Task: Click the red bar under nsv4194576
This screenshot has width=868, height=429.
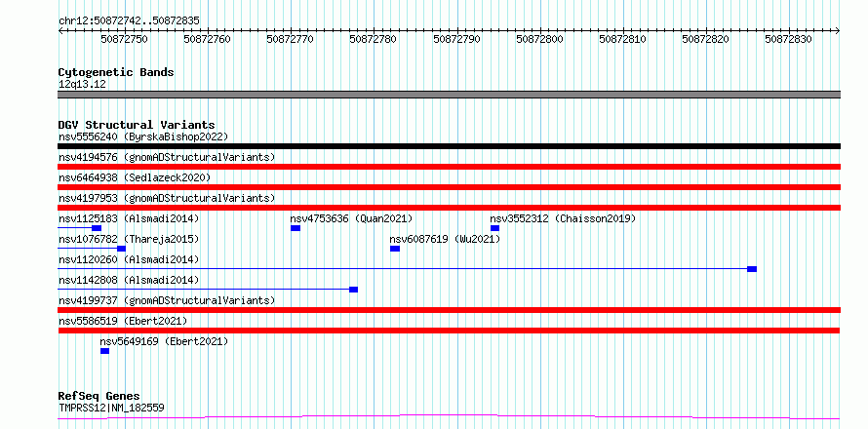Action: coord(449,167)
